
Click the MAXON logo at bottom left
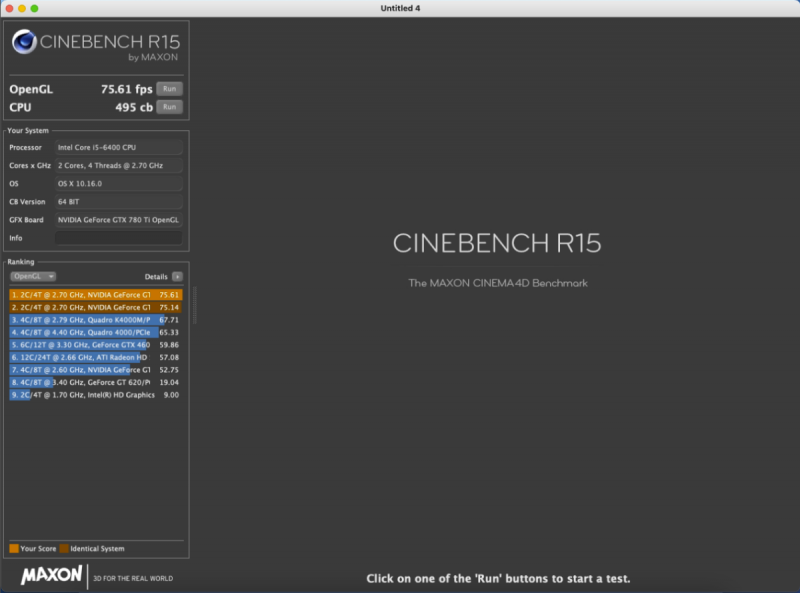click(x=50, y=578)
